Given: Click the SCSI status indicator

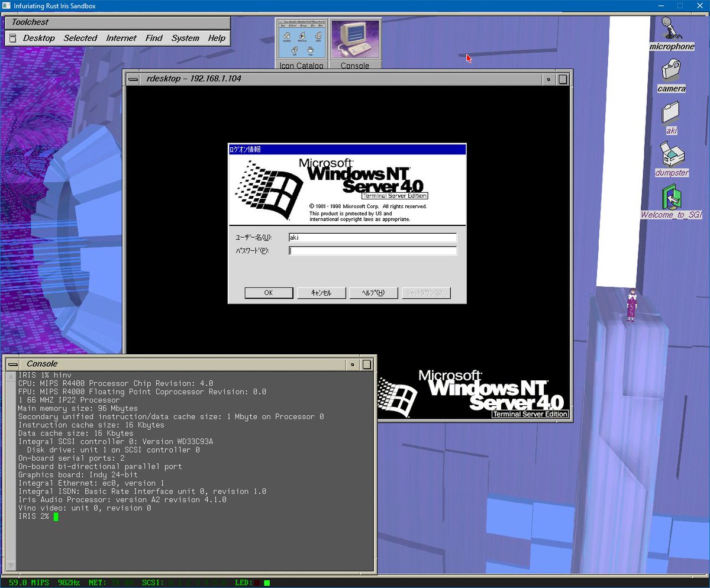Looking at the screenshot, I should point(185,583).
